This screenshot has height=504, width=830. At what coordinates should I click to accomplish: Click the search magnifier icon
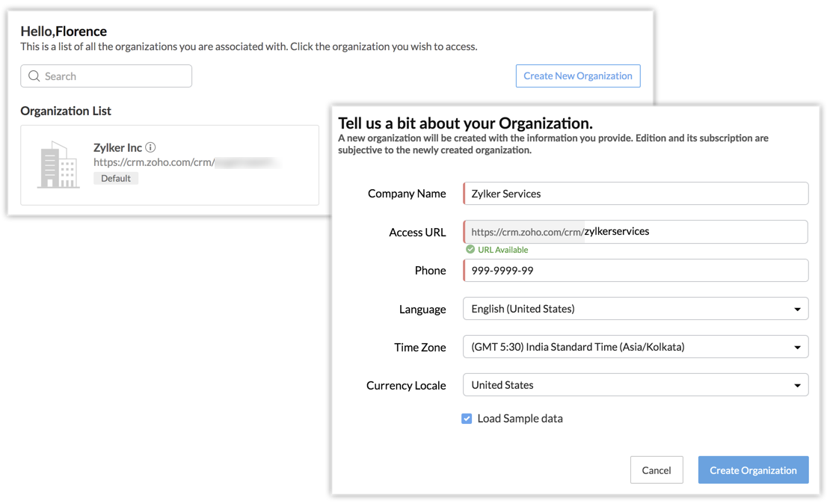(x=34, y=76)
